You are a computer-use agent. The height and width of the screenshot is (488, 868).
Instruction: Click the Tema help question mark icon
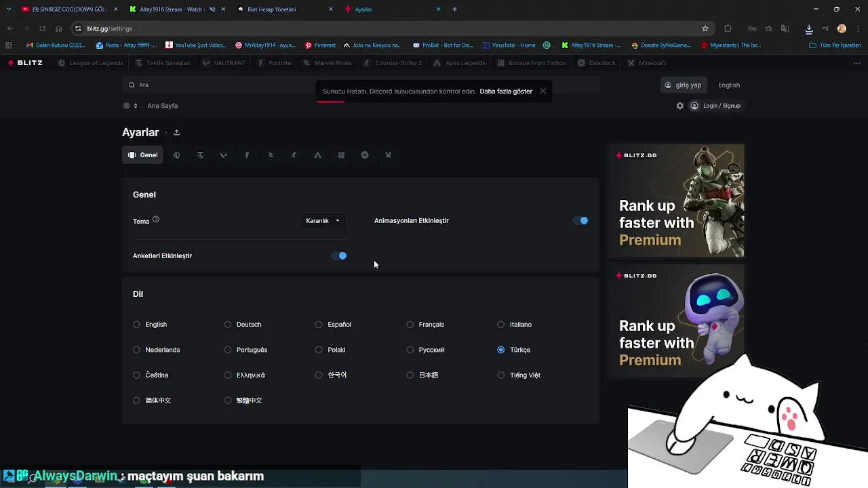[x=156, y=220]
